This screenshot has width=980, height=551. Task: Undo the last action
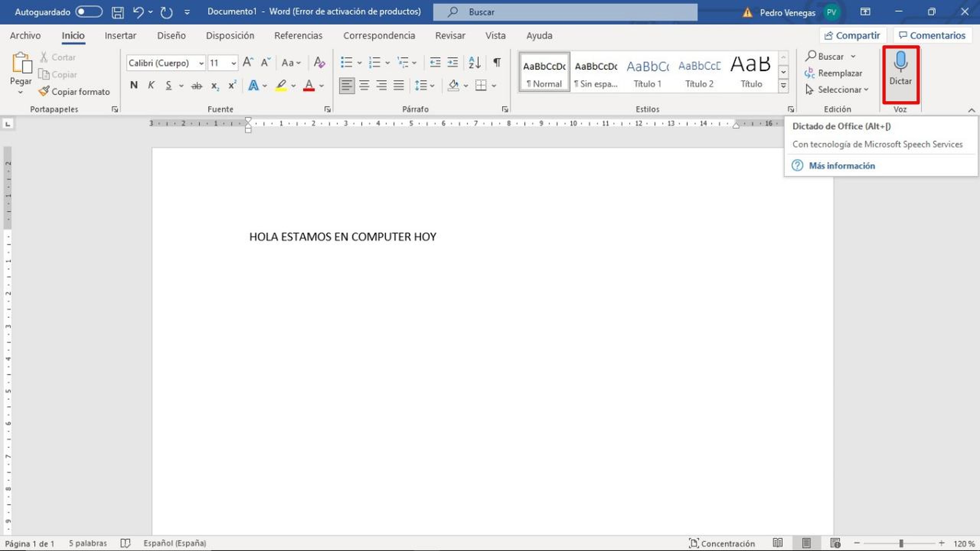(138, 12)
